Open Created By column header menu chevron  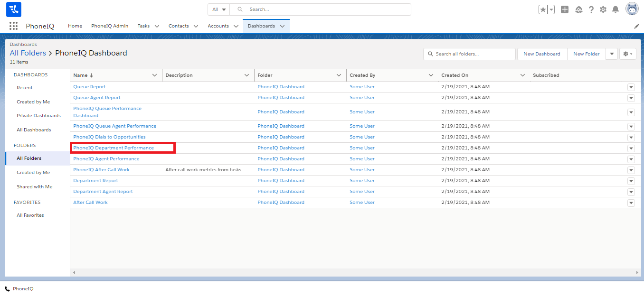[x=431, y=75]
